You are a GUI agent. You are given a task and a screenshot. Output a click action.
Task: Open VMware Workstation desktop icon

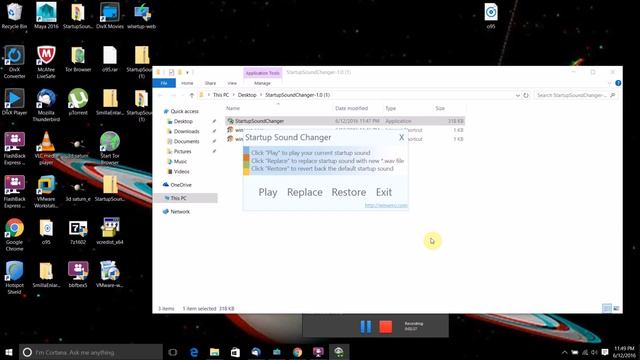(x=46, y=192)
